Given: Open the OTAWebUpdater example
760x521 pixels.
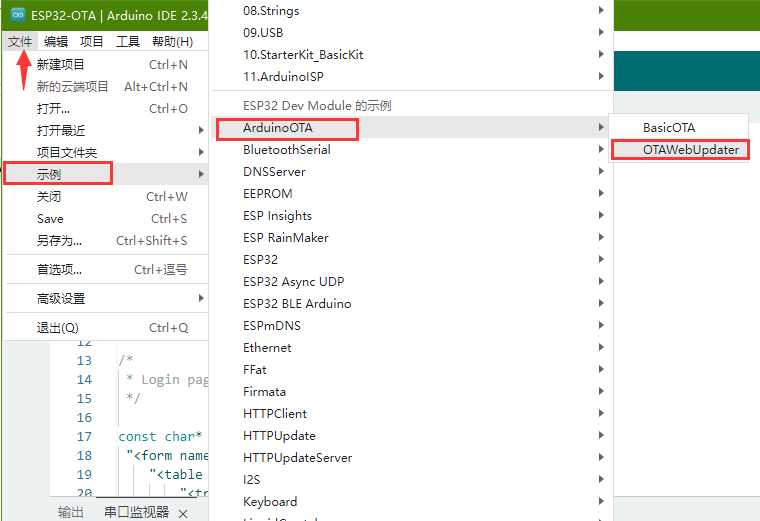Looking at the screenshot, I should pyautogui.click(x=679, y=149).
